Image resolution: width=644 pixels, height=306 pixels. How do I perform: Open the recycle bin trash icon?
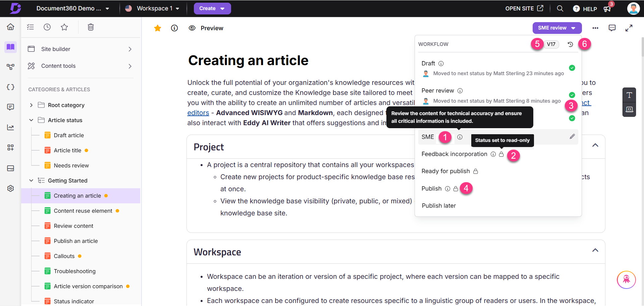pos(91,27)
